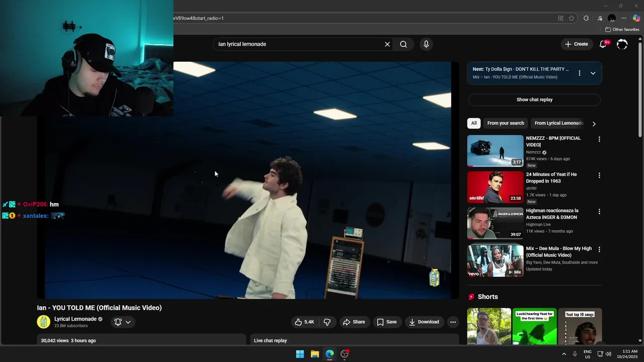Open options for Highman reactioneaza video
Screen dimensions: 644x362
pyautogui.click(x=599, y=212)
